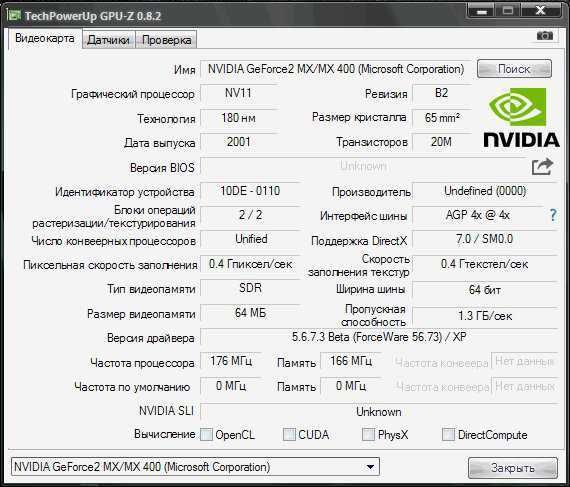This screenshot has height=487, width=570.
Task: Close GPU-Z with the X button
Action: click(541, 11)
